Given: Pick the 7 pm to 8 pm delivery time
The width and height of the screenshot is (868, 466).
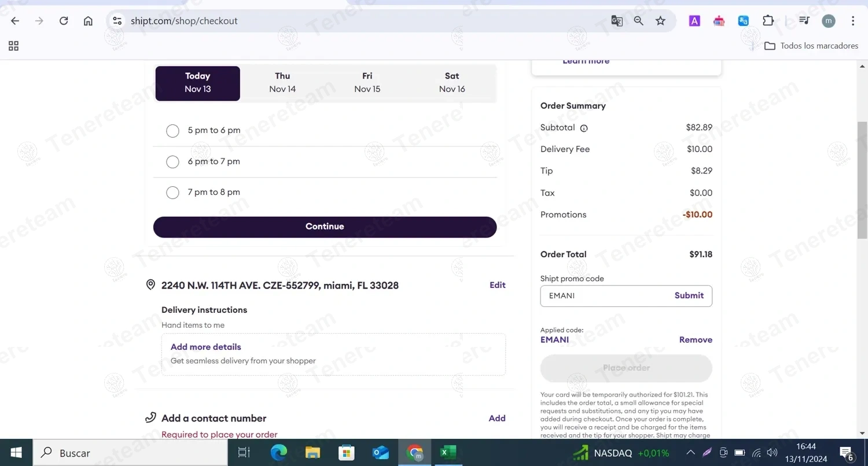Looking at the screenshot, I should pyautogui.click(x=172, y=193).
